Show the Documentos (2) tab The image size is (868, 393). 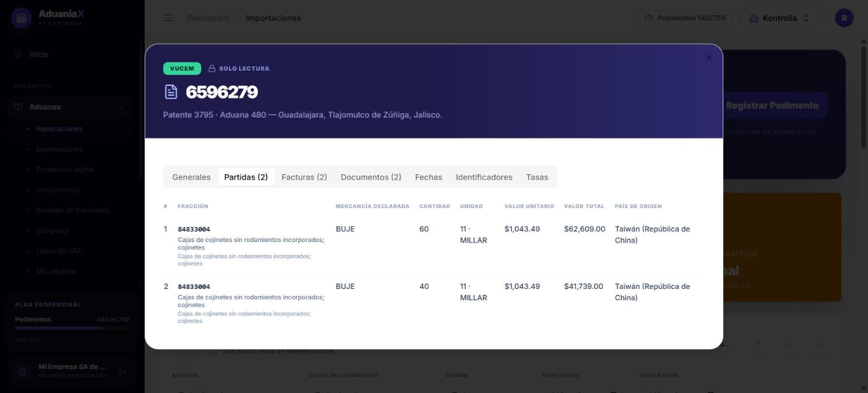click(371, 177)
